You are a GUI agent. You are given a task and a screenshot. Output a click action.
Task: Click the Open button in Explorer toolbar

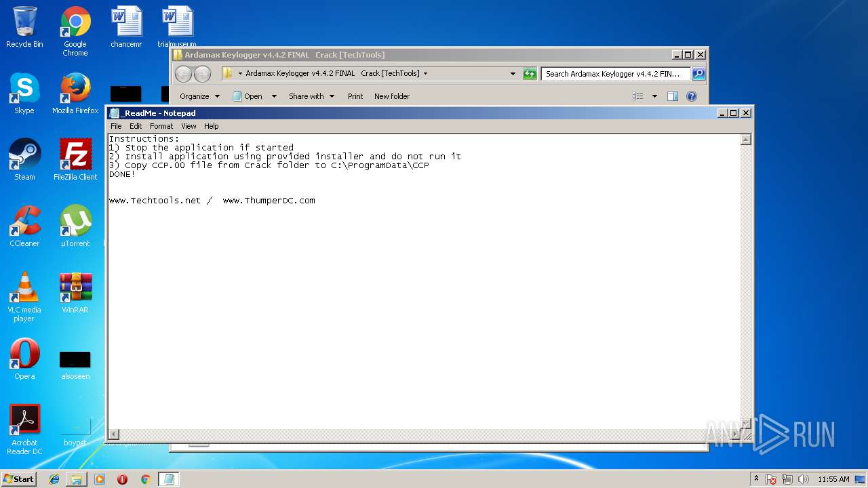pyautogui.click(x=249, y=96)
